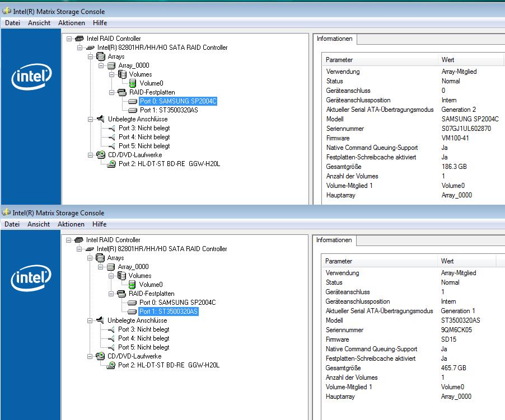
Task: Collapse Volumes node in upper window
Action: (x=112, y=74)
